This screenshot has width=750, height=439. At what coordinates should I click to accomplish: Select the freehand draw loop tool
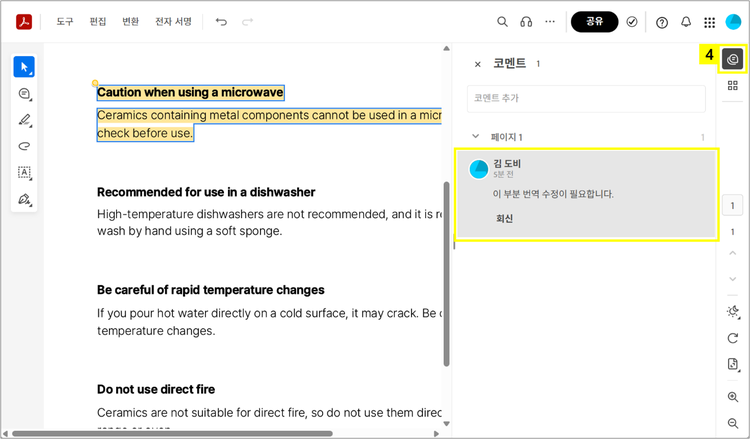(24, 146)
